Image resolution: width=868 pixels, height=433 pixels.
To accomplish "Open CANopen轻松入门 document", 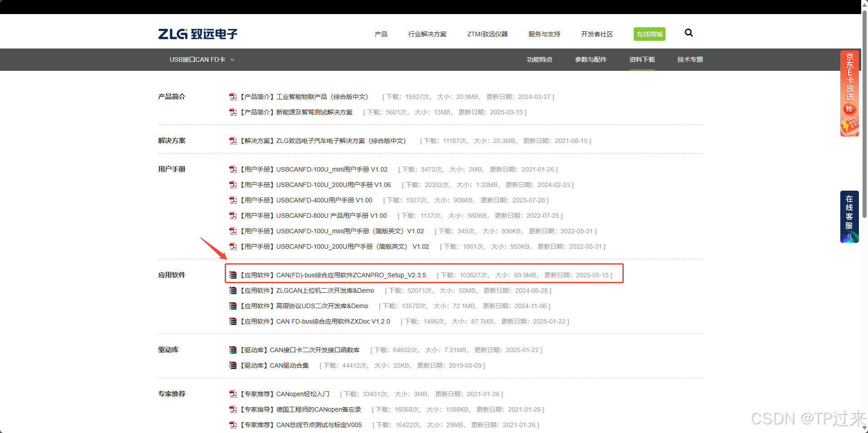I will tap(285, 394).
